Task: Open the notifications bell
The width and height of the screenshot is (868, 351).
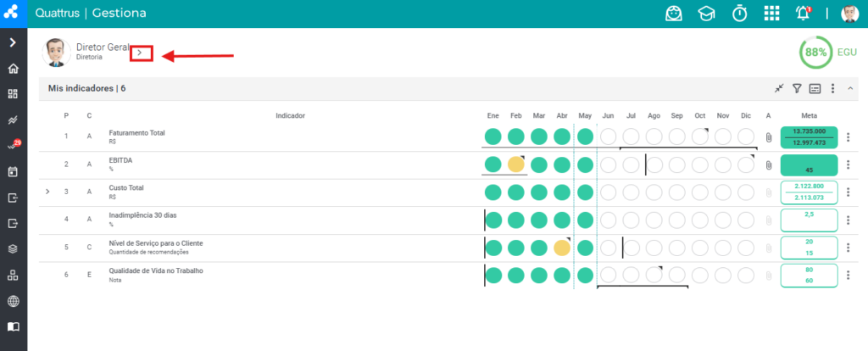Action: coord(804,14)
